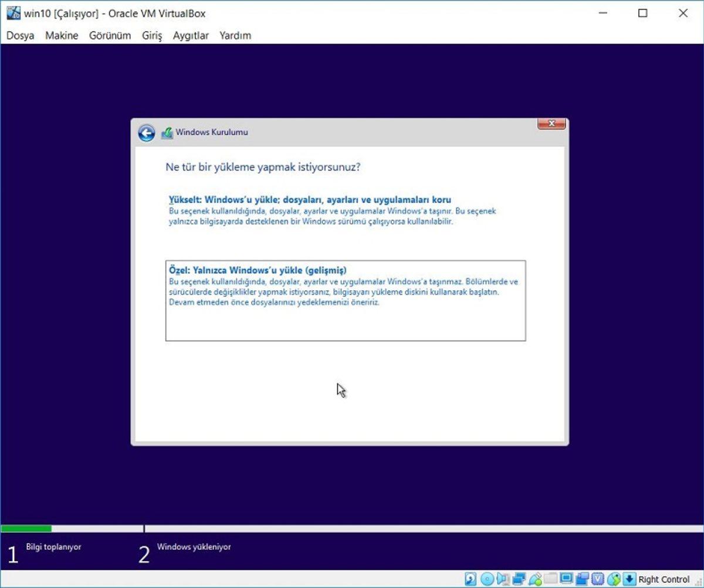
Task: Open the Giriş menu
Action: pos(151,35)
